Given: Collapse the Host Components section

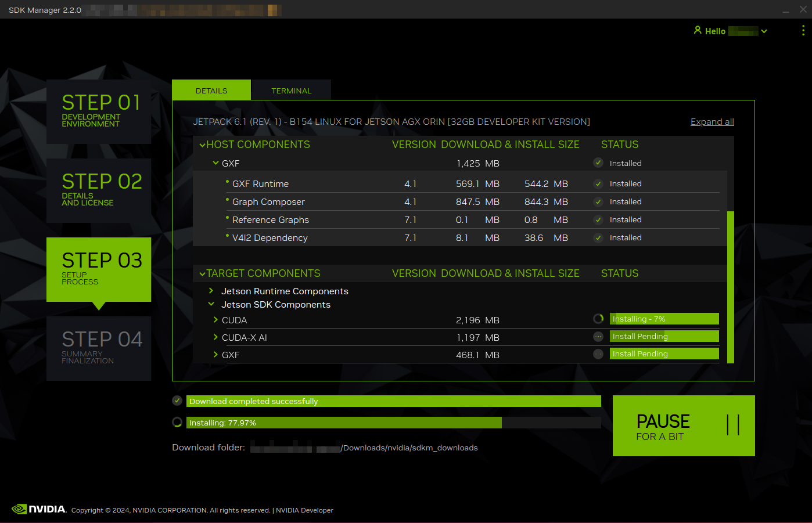Looking at the screenshot, I should tap(202, 145).
